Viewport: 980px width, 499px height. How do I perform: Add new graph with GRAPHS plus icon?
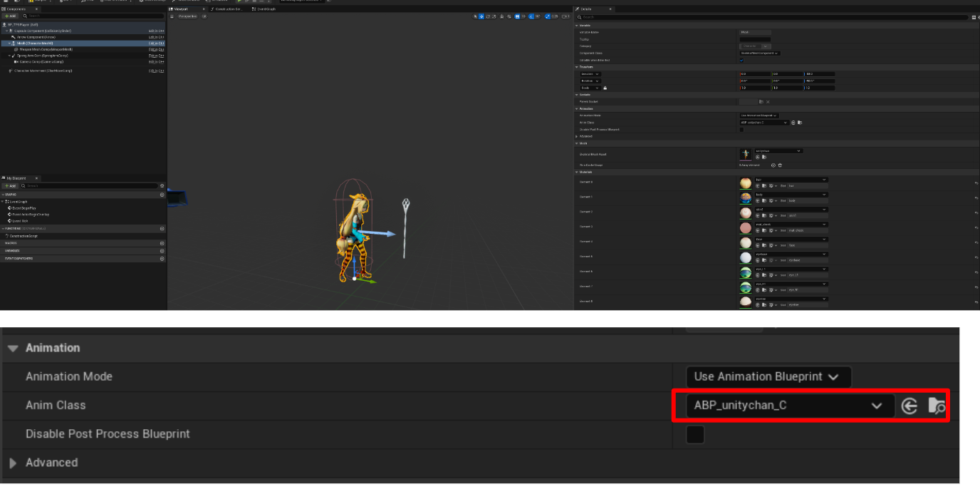coord(162,195)
